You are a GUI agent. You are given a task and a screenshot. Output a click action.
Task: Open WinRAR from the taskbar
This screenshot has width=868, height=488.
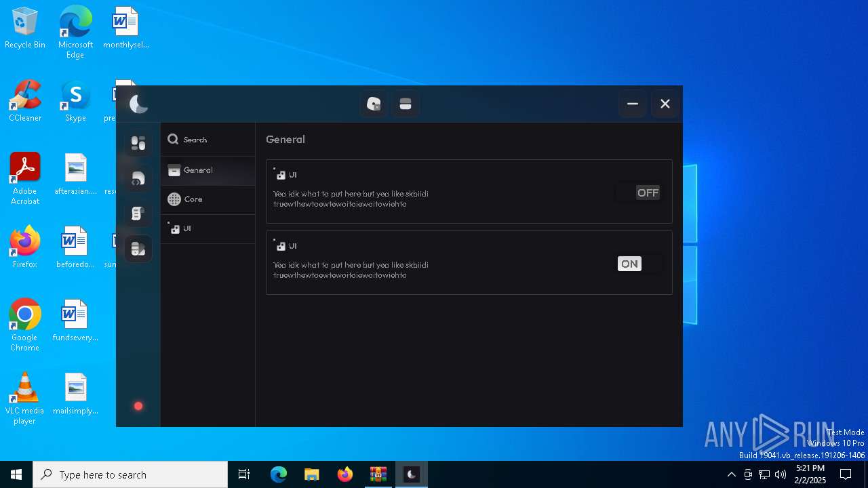pos(378,474)
